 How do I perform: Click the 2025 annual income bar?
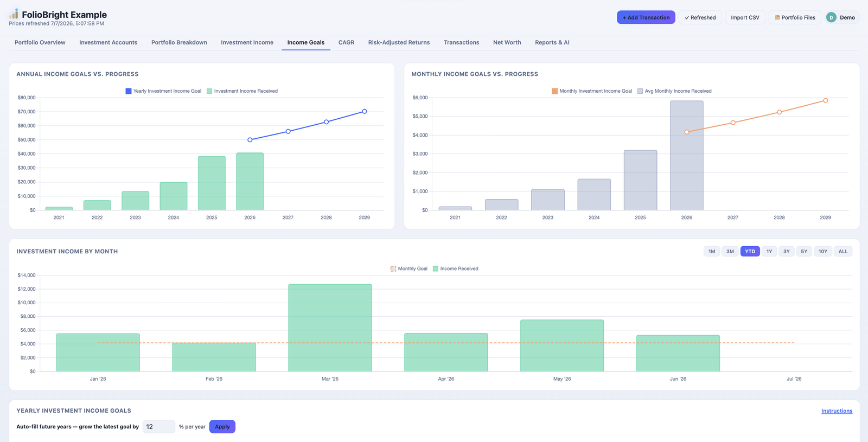[212, 183]
